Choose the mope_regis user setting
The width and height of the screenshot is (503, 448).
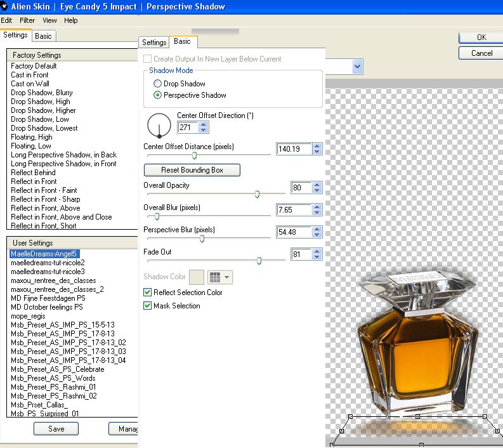(28, 316)
